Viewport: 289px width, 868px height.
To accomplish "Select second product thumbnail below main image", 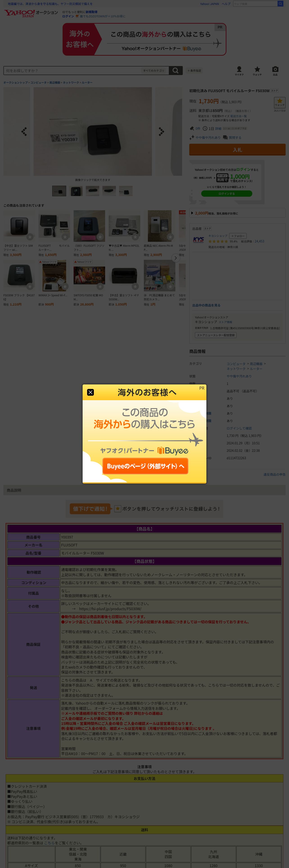I will (76, 191).
